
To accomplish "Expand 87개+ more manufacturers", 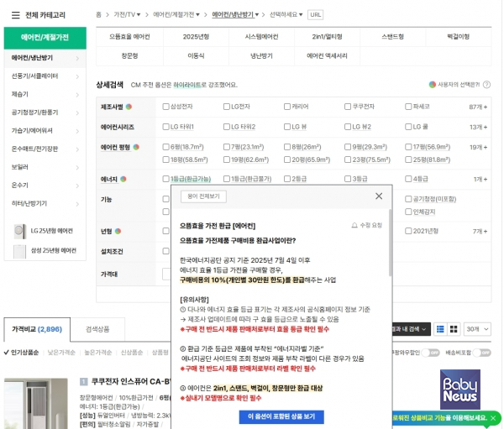I will coord(478,107).
